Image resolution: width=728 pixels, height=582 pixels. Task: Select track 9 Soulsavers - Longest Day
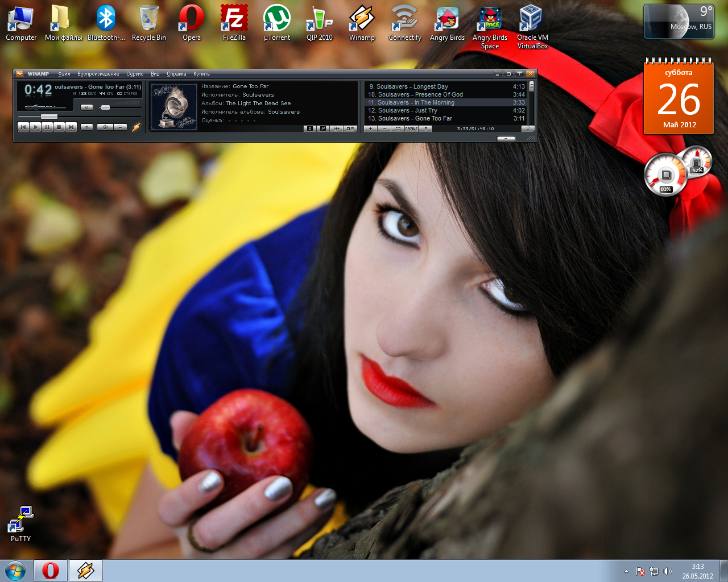[x=445, y=86]
